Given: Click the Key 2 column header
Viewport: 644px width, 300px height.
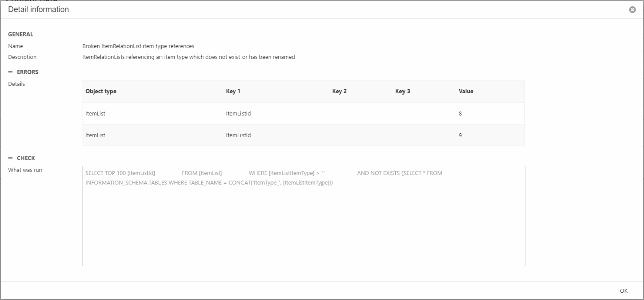Looking at the screenshot, I should click(x=339, y=91).
